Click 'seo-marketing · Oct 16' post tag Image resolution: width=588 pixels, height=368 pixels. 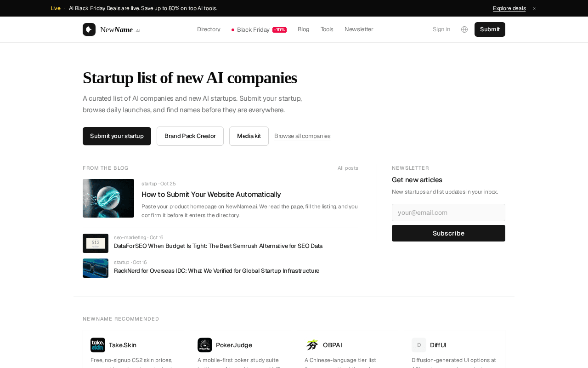[139, 237]
